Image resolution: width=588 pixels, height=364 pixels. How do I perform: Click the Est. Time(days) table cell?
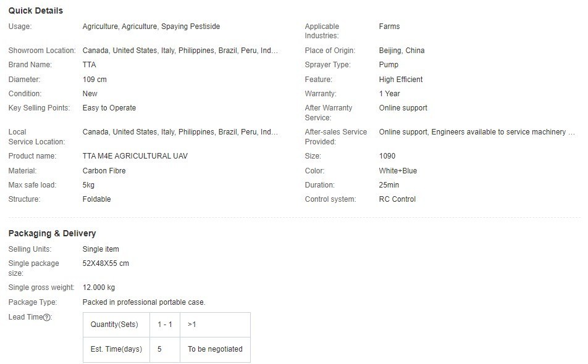coord(116,349)
